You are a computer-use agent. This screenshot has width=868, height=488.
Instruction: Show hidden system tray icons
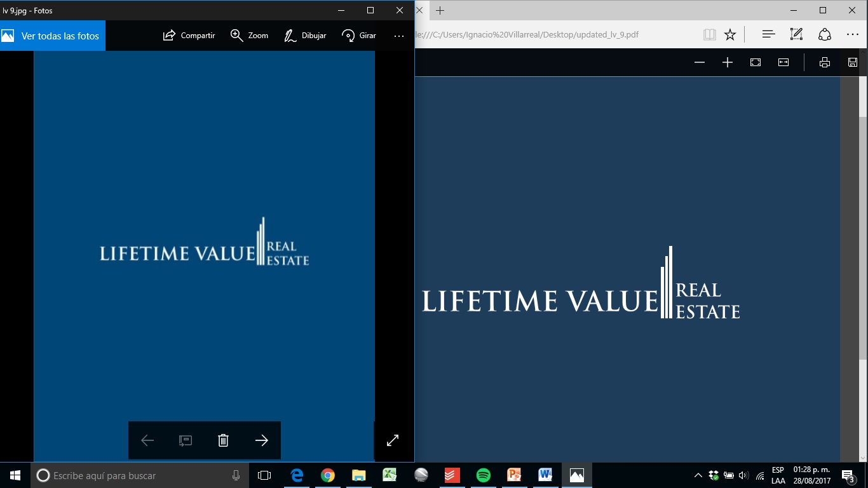click(698, 475)
